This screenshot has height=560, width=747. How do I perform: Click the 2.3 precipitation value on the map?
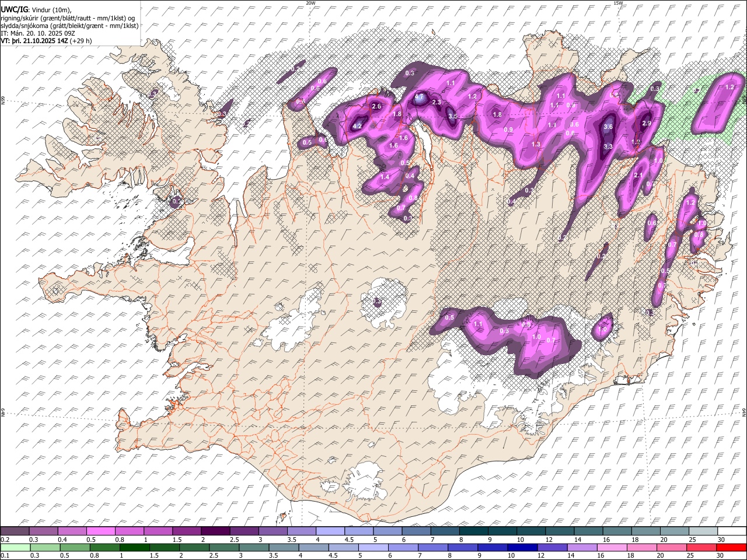pyautogui.click(x=437, y=102)
